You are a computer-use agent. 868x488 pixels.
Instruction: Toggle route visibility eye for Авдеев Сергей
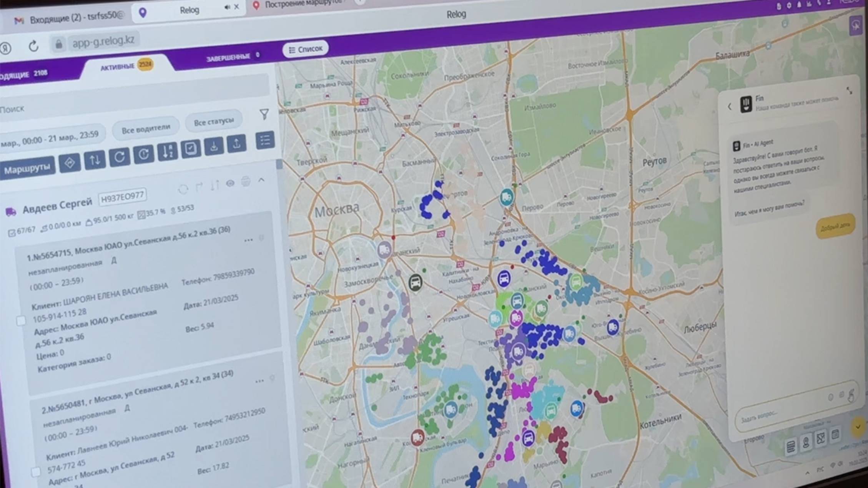(x=230, y=183)
